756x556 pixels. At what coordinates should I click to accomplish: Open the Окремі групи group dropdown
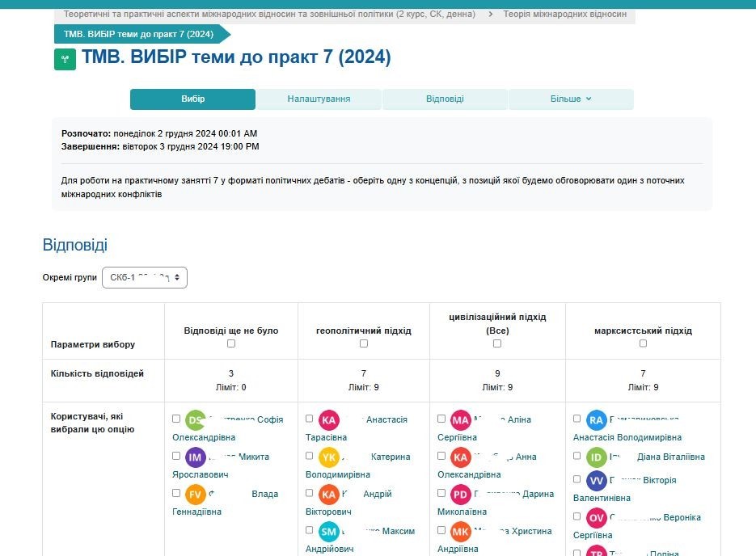click(145, 277)
